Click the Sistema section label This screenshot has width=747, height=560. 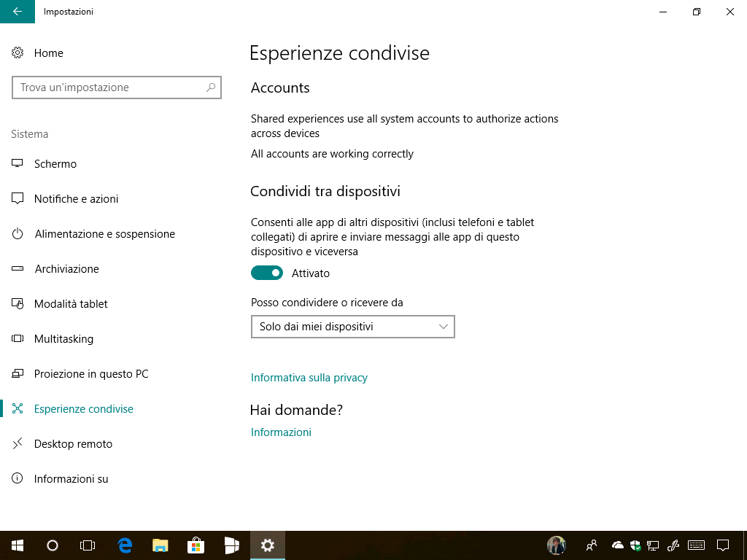click(29, 134)
